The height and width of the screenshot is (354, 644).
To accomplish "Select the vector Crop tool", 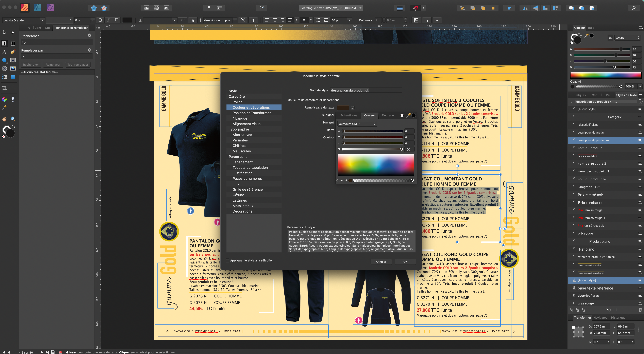I will [x=4, y=88].
